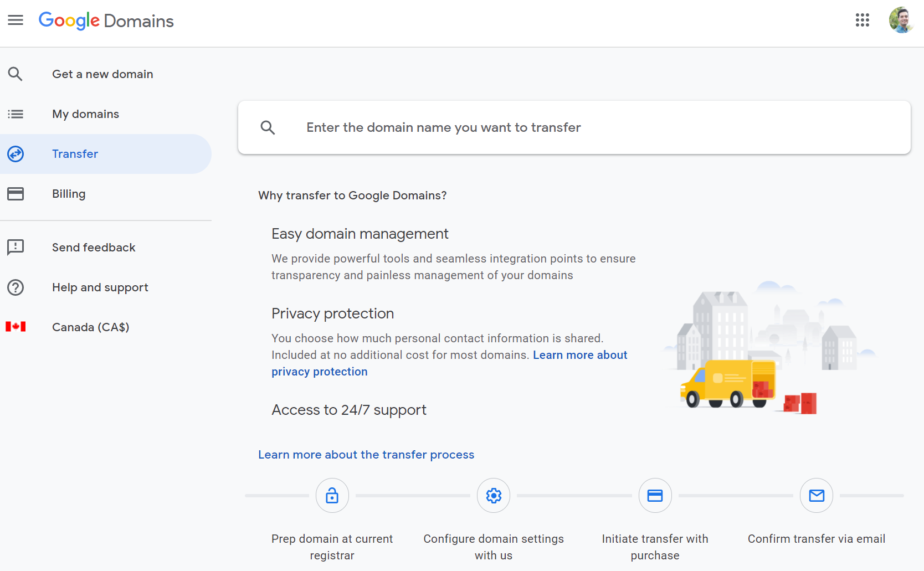Open Learn more about the transfer process
924x571 pixels.
366,455
